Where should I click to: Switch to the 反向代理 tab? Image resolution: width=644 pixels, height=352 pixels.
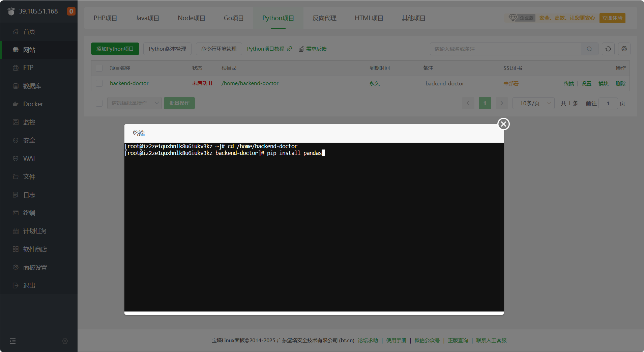[324, 18]
